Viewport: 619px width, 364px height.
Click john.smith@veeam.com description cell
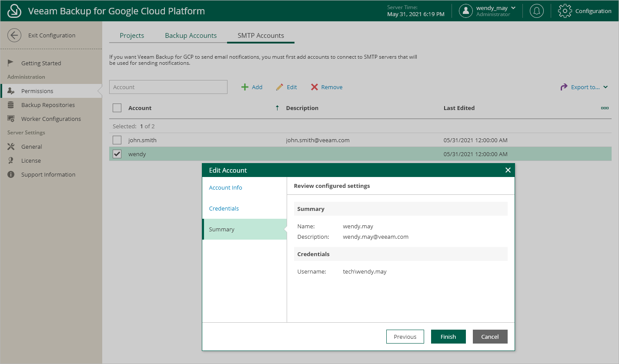pyautogui.click(x=318, y=140)
